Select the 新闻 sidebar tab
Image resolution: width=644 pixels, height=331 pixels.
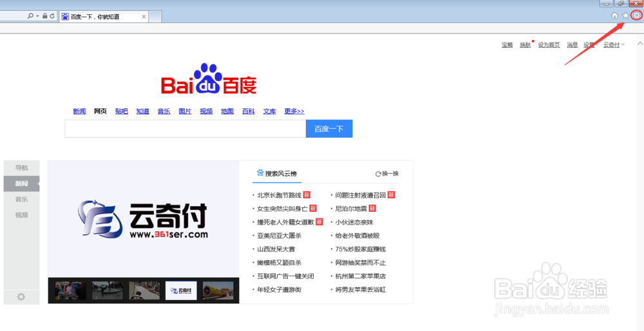22,184
